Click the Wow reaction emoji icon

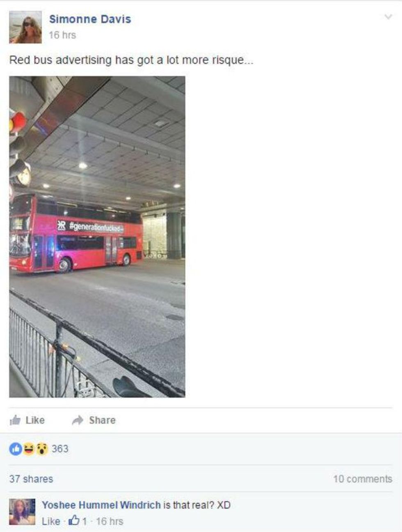tap(42, 449)
